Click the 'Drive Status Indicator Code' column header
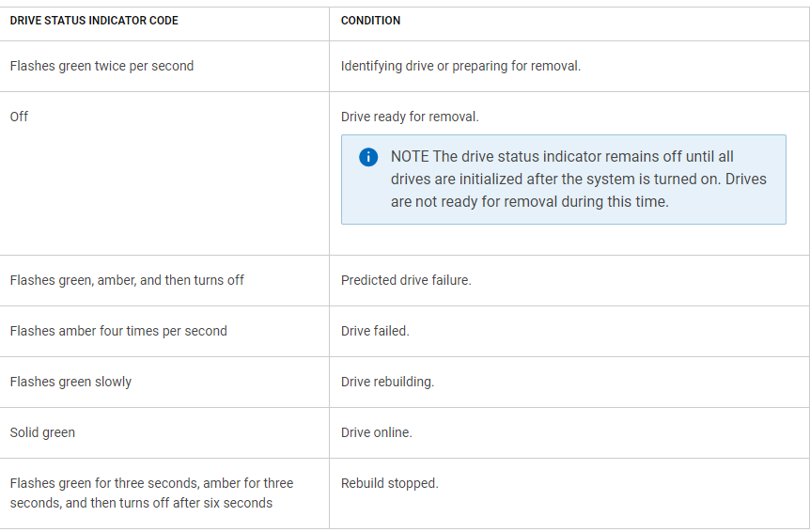 [x=94, y=21]
